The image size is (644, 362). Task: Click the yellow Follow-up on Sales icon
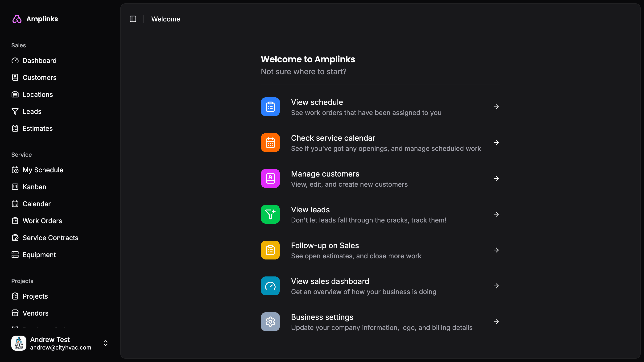(x=270, y=250)
